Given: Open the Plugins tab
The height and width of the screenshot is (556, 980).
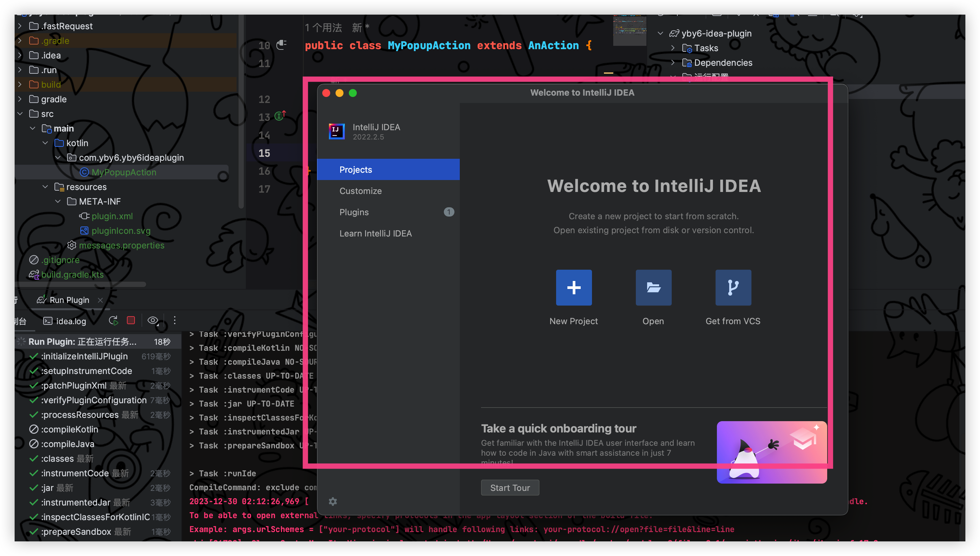Looking at the screenshot, I should tap(388, 212).
